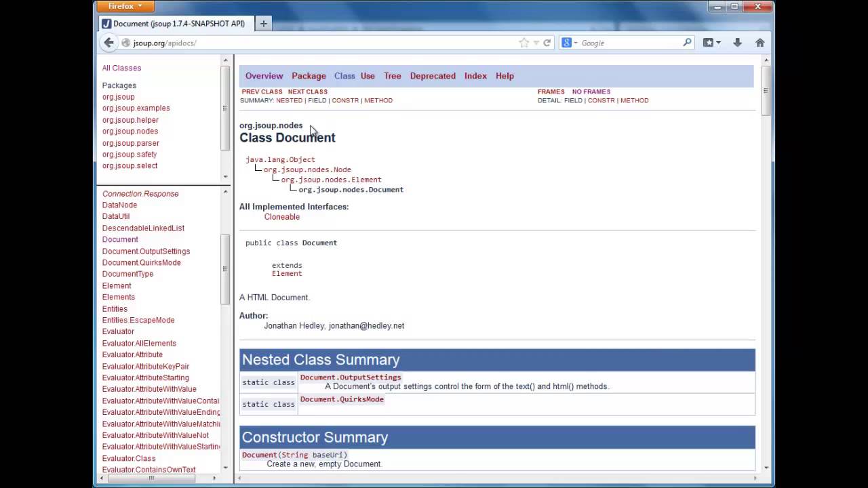The image size is (868, 488).
Task: Jump to detail CONSTR link
Action: point(601,100)
